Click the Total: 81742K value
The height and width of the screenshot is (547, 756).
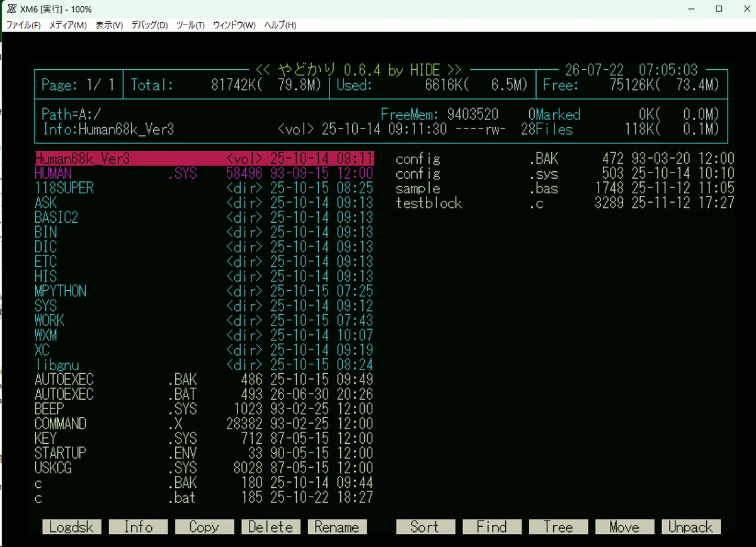coord(226,85)
